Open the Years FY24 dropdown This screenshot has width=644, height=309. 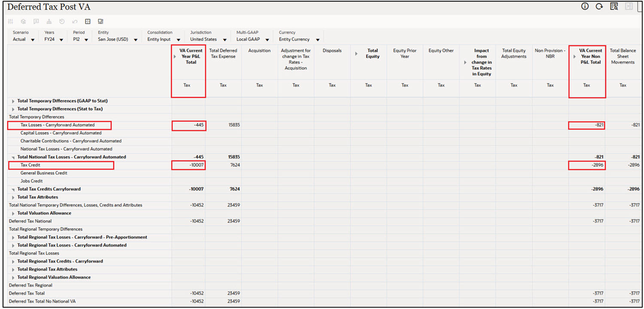click(61, 40)
